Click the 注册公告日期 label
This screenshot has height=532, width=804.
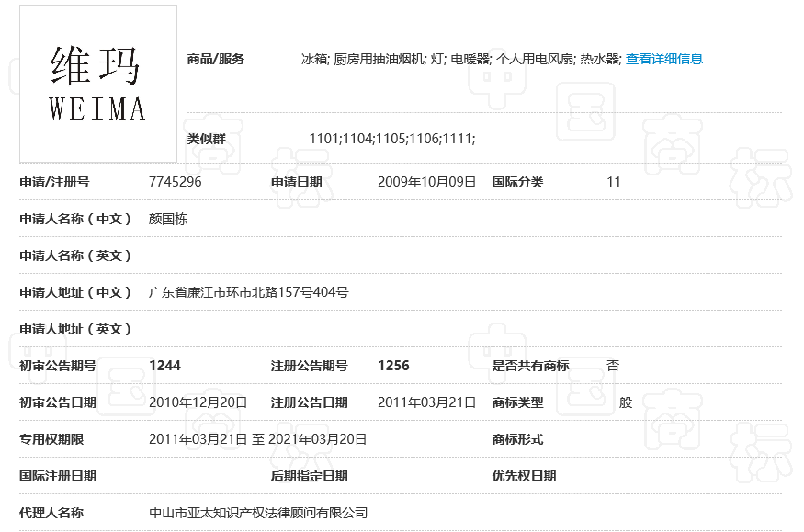[x=310, y=402]
